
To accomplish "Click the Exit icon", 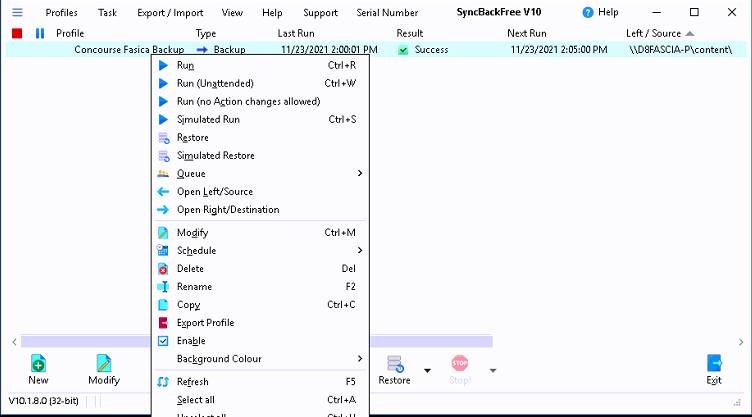I will point(714,364).
